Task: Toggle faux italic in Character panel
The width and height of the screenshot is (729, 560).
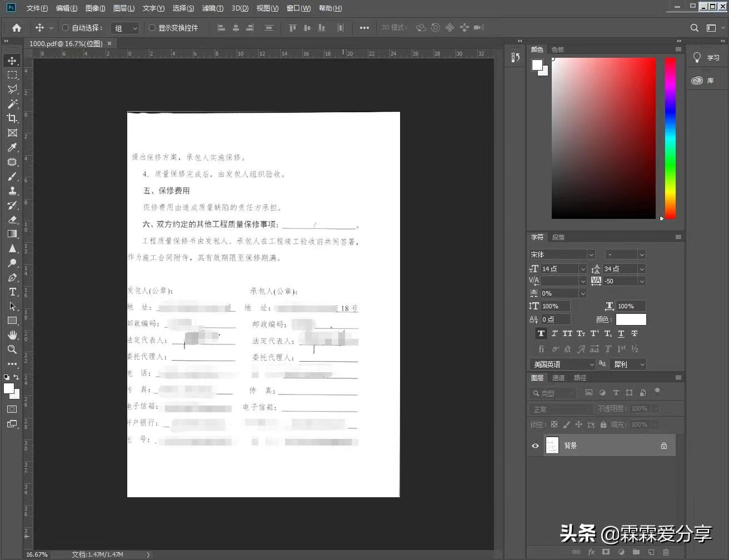Action: coord(554,333)
